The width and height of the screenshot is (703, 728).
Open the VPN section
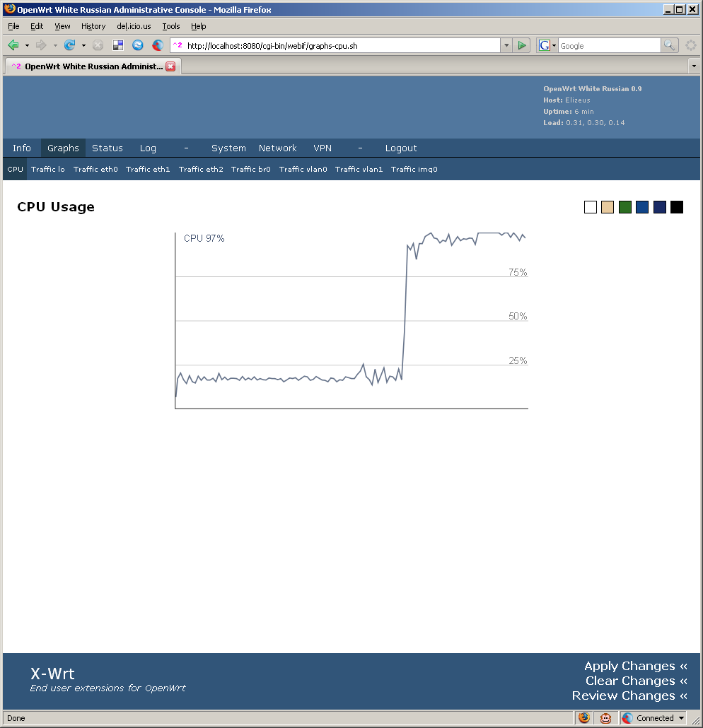point(323,148)
